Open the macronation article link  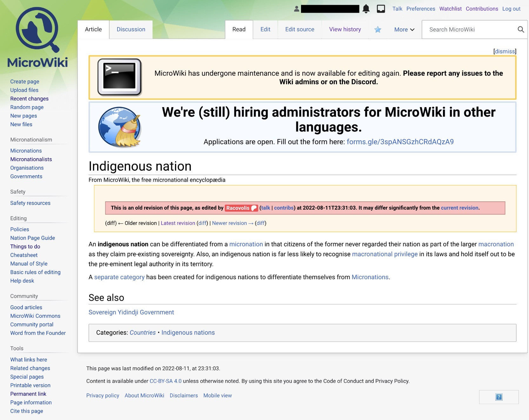tap(496, 244)
